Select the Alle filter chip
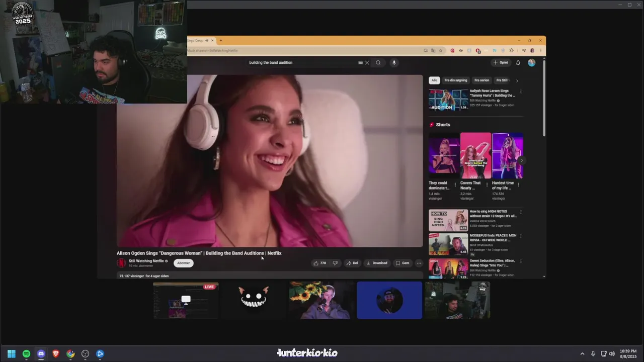 point(434,80)
